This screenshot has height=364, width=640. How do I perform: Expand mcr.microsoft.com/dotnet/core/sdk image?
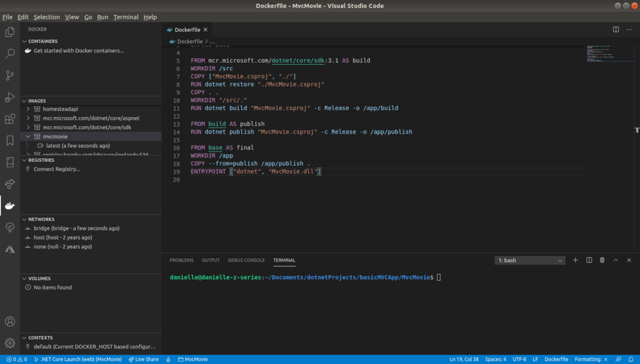[x=28, y=127]
